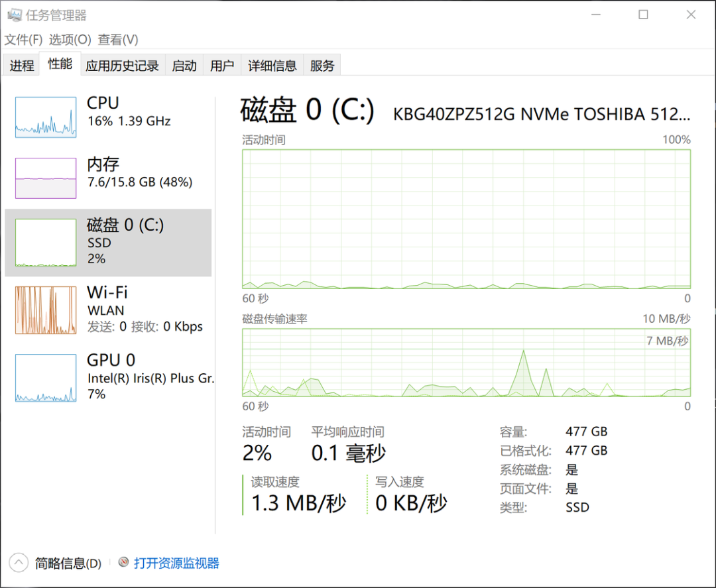Viewport: 716px width, 588px height.
Task: Select the CPU usage graph thumbnail
Action: click(x=46, y=117)
